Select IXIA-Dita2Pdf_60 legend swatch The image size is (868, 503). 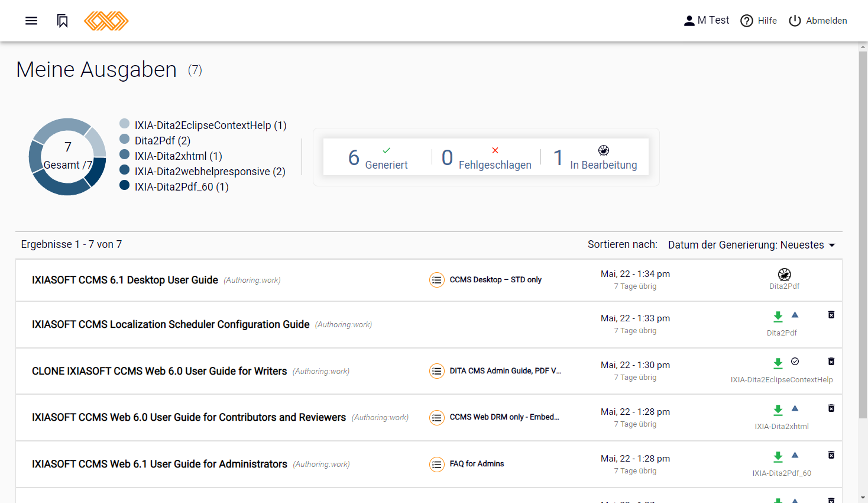click(124, 185)
